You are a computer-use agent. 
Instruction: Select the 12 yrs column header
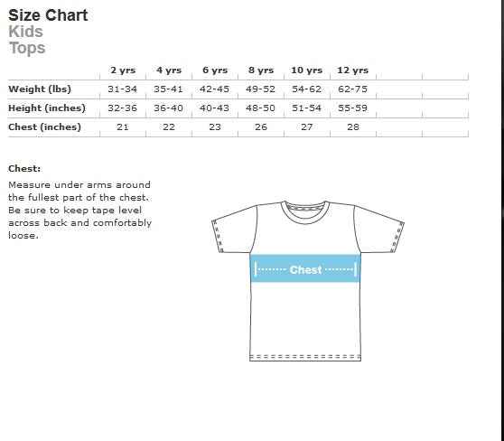pos(352,70)
